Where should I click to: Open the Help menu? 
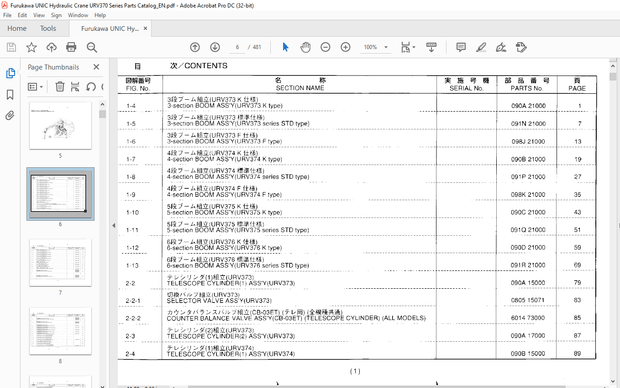point(100,15)
